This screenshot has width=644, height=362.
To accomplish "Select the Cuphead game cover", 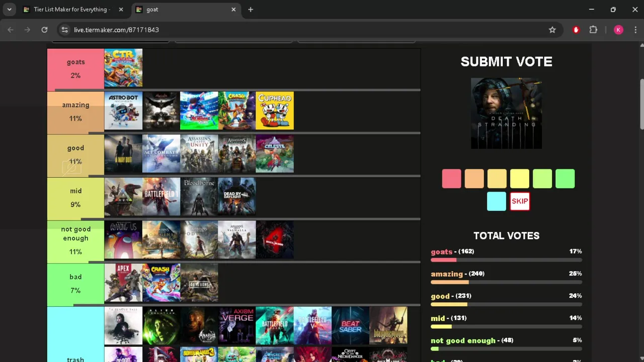I will coord(275,111).
